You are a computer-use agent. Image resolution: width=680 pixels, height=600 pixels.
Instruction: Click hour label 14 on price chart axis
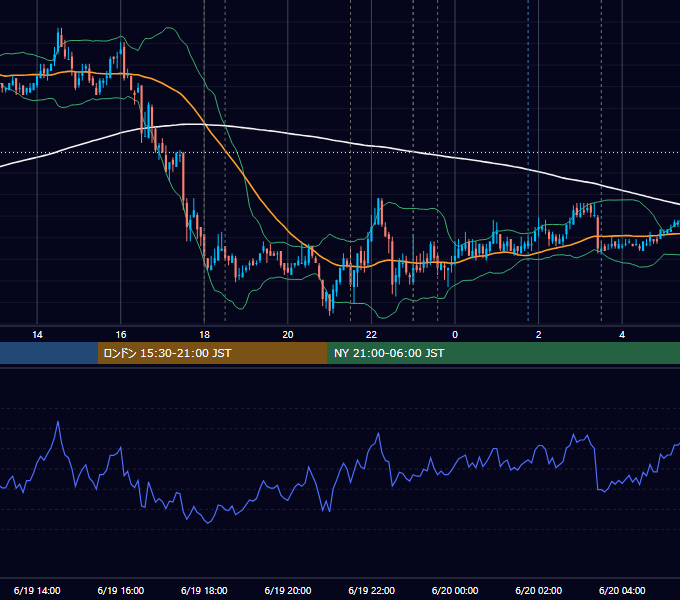tap(37, 335)
